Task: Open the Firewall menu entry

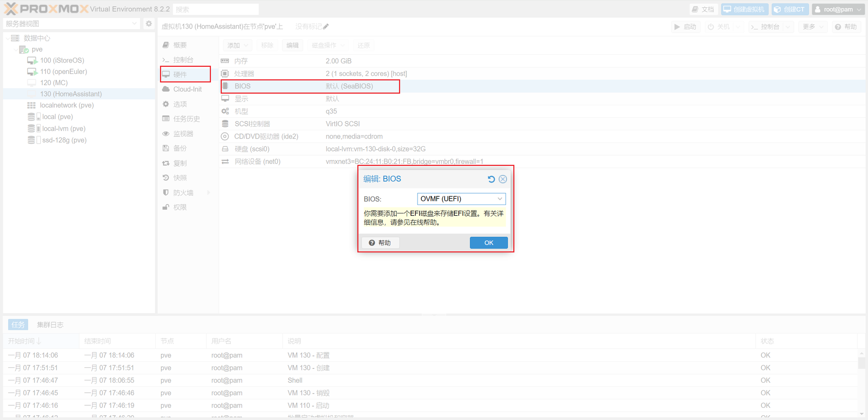Action: click(183, 192)
